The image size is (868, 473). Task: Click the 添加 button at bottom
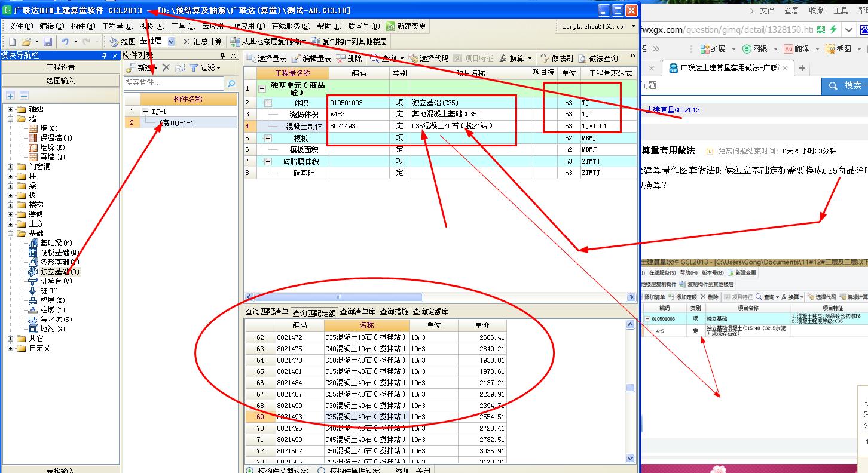point(402,471)
